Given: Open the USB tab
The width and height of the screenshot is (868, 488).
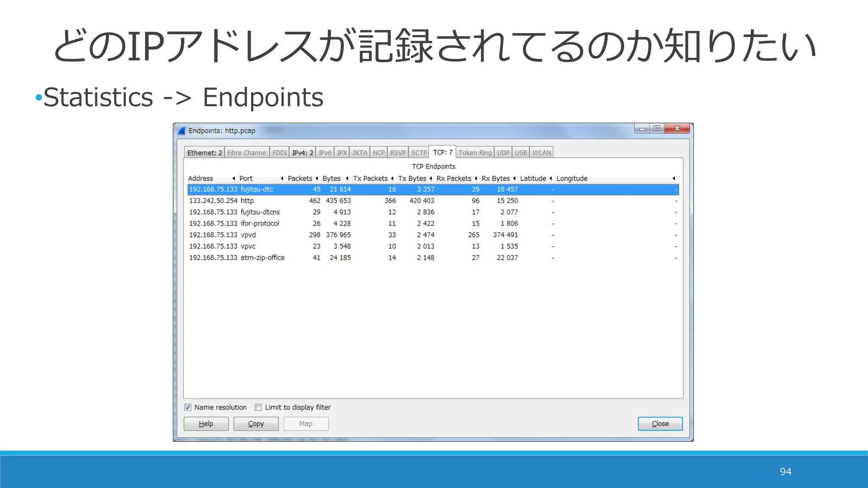Looking at the screenshot, I should 521,153.
